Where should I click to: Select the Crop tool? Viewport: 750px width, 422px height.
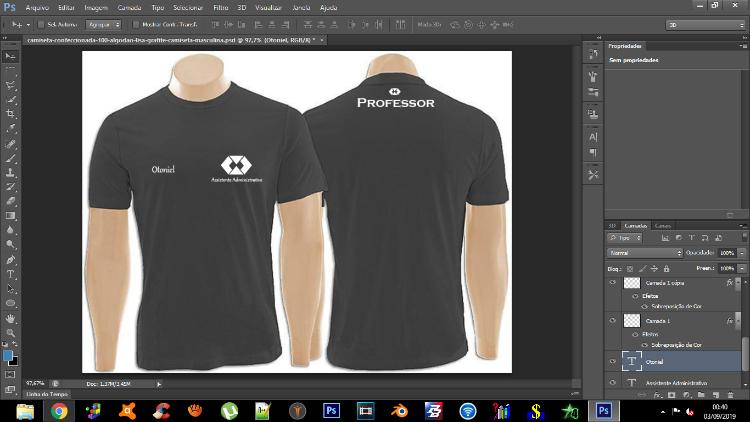pyautogui.click(x=11, y=114)
